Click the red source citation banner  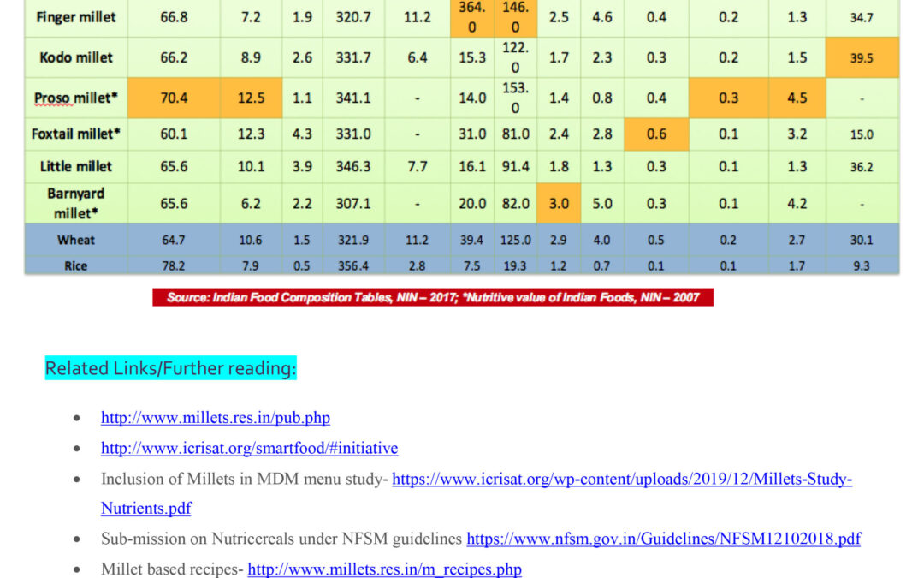click(x=432, y=297)
